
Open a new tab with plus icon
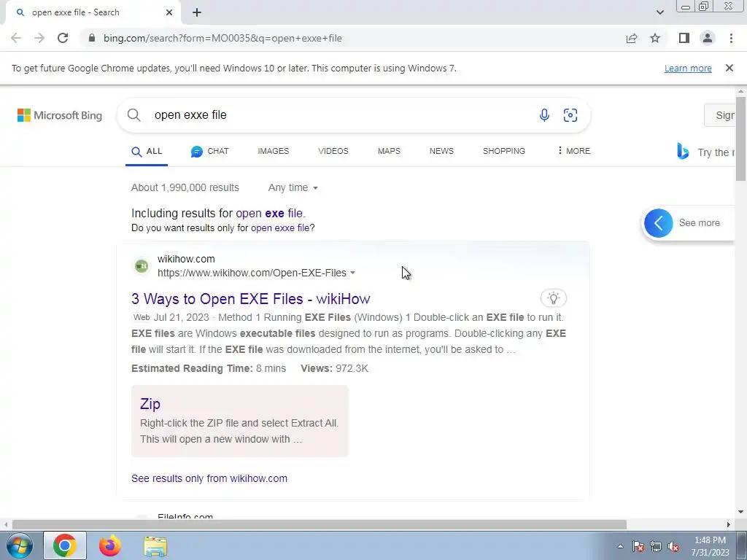click(197, 12)
